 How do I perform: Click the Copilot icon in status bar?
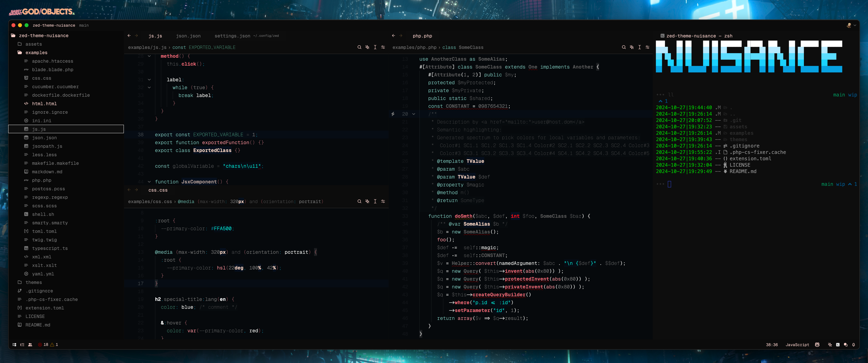point(817,345)
